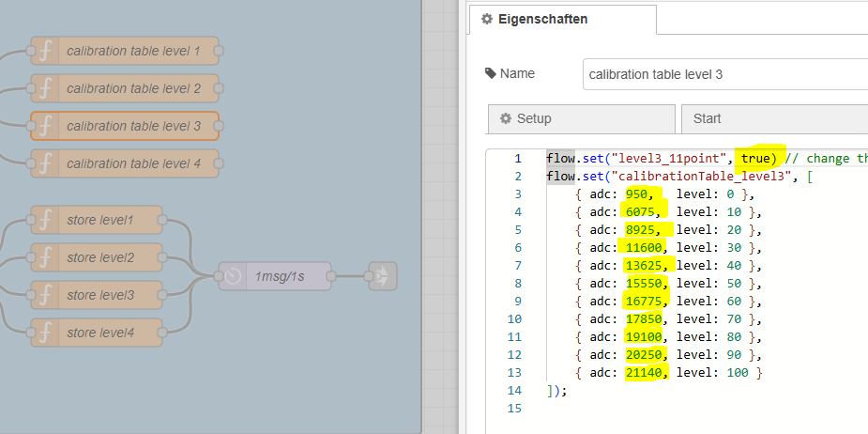Click adc value 19100 in code
Image resolution: width=868 pixels, height=434 pixels.
click(x=643, y=336)
